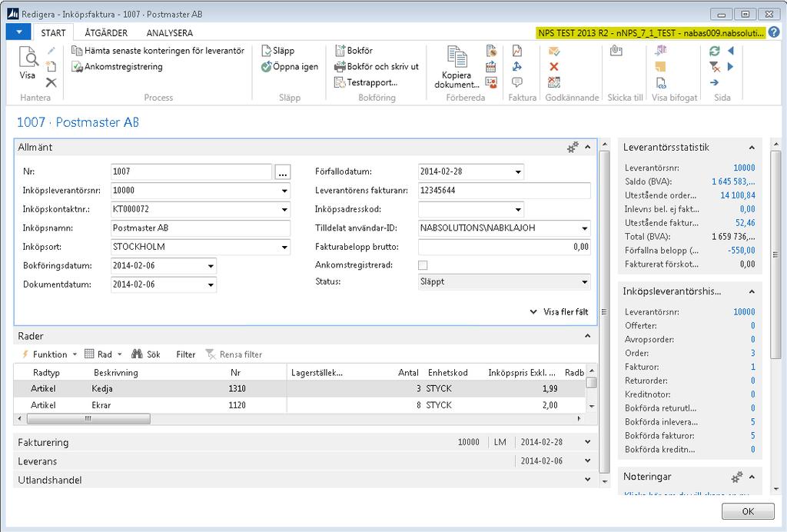Click the Nr lookup ellipsis button

[283, 172]
